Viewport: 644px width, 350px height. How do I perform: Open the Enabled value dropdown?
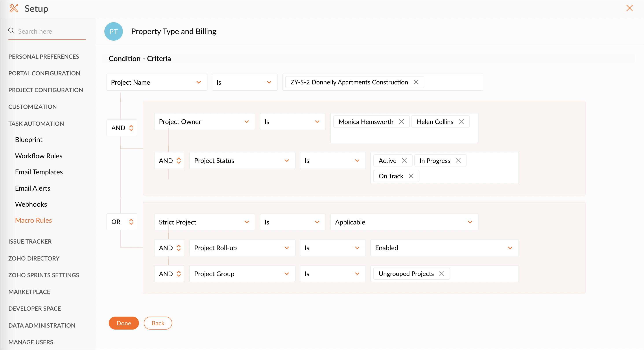(x=444, y=248)
